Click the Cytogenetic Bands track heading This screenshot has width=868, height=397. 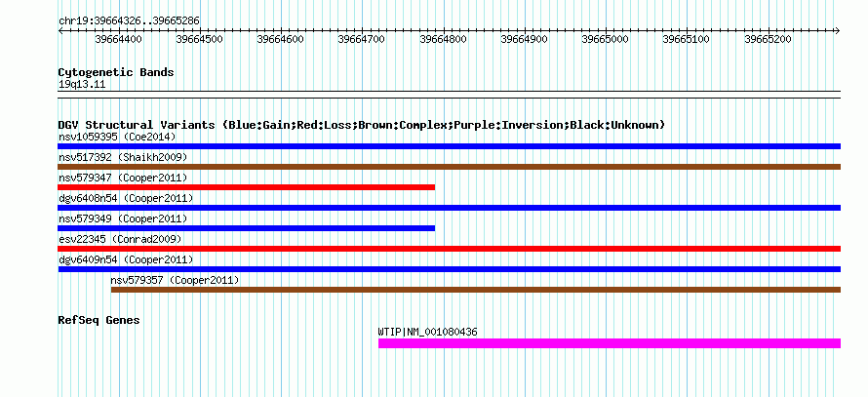point(116,72)
